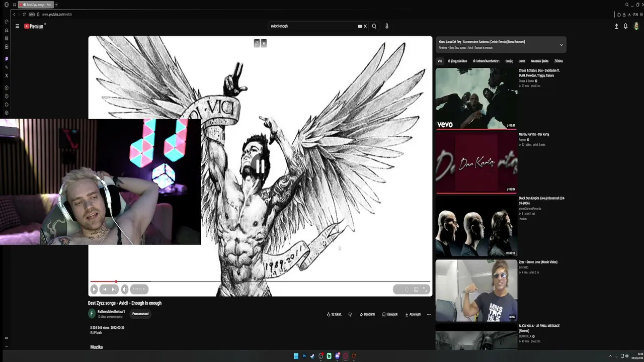Open the Steam icon on the taskbar
Image resolution: width=644 pixels, height=362 pixels.
pos(312,356)
